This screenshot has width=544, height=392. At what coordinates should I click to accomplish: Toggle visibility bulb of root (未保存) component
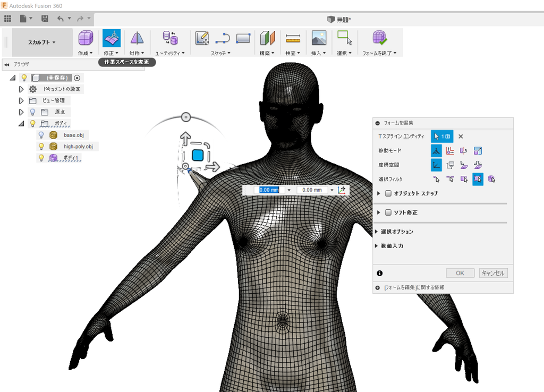[24, 78]
